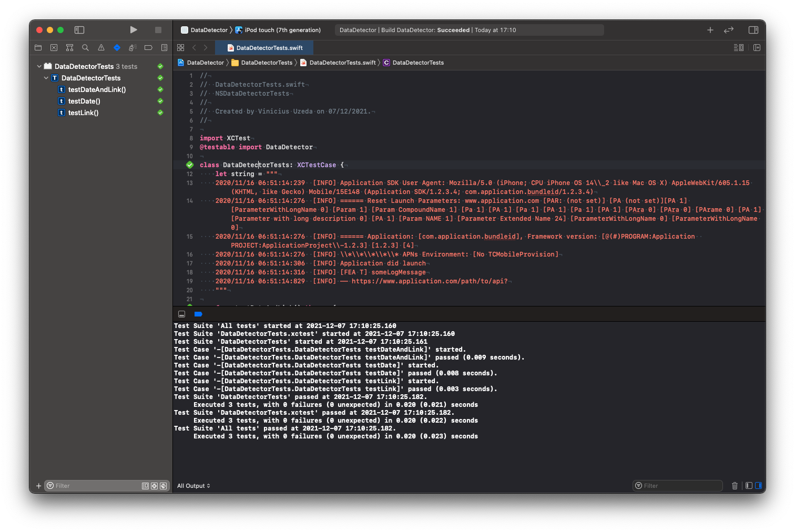Open the Report navigator list icon
Viewport: 795px width, 532px height.
(164, 48)
